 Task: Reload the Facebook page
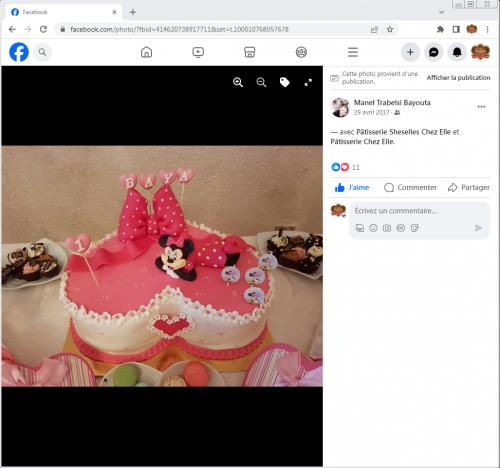(x=43, y=29)
